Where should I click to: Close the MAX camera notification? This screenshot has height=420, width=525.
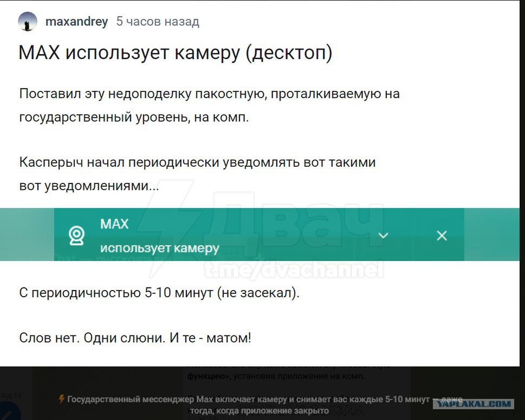coord(442,235)
